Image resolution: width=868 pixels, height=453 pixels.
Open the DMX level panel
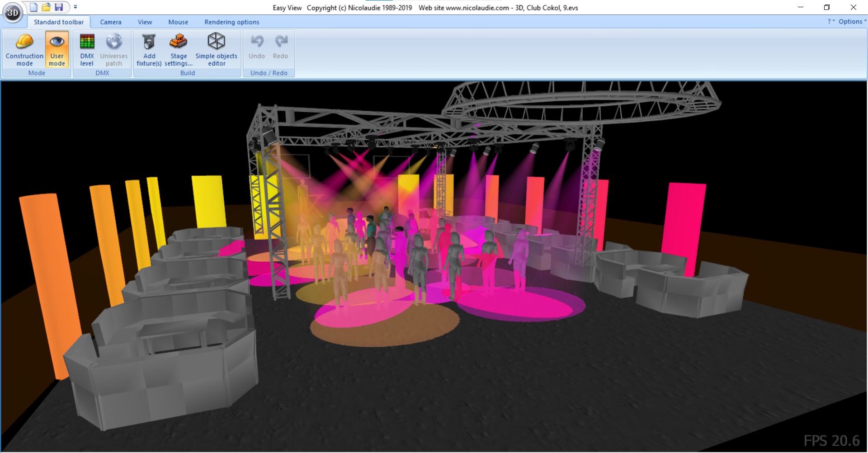87,50
